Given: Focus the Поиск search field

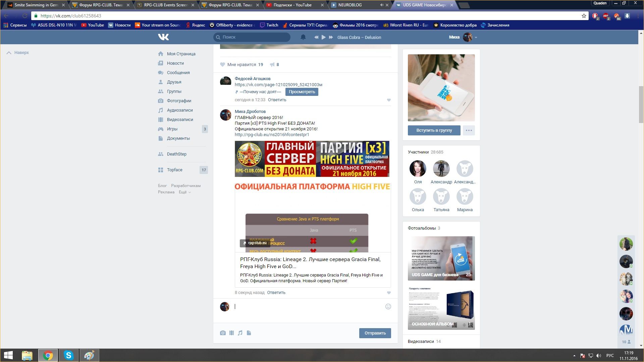Looking at the screenshot, I should click(252, 37).
